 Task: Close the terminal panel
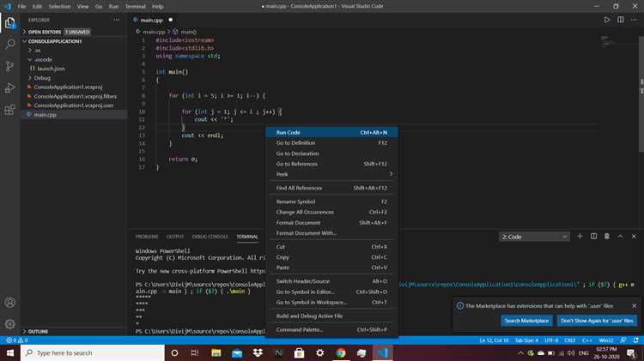point(634,237)
